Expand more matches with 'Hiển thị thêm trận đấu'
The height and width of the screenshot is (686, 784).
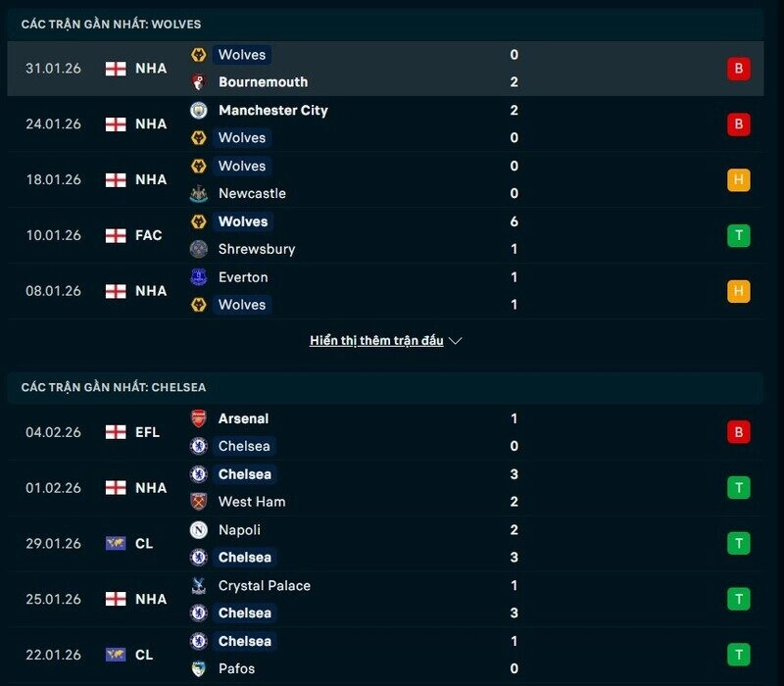tap(385, 341)
